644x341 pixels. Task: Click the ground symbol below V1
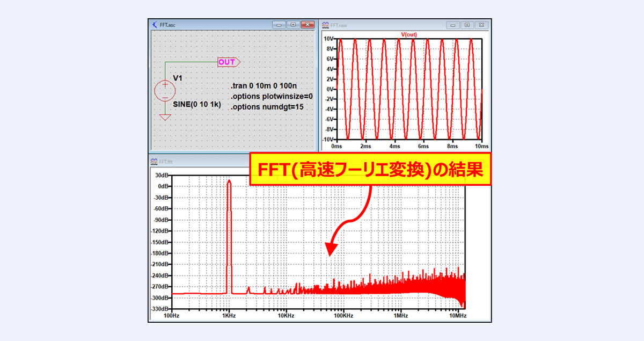[x=164, y=115]
